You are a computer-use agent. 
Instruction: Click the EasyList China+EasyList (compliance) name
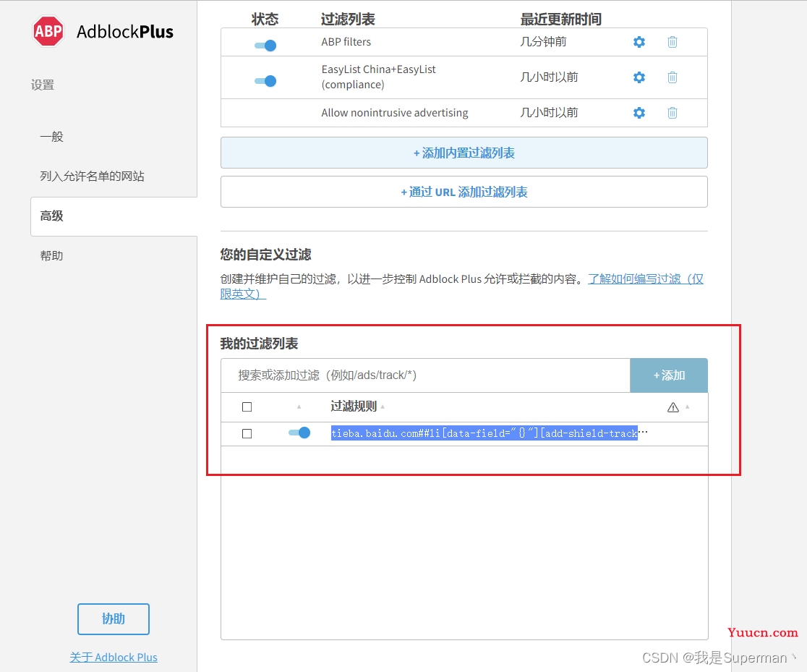pyautogui.click(x=378, y=77)
